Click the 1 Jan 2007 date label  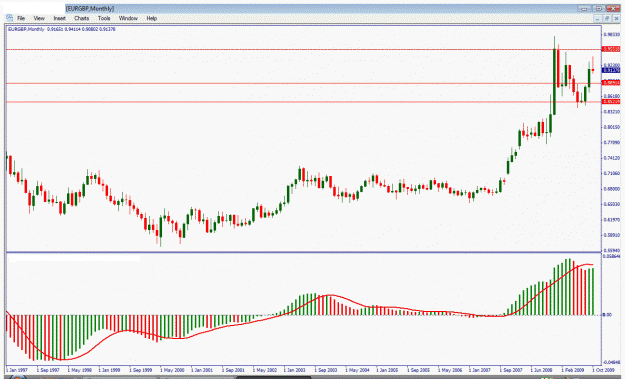[480, 370]
